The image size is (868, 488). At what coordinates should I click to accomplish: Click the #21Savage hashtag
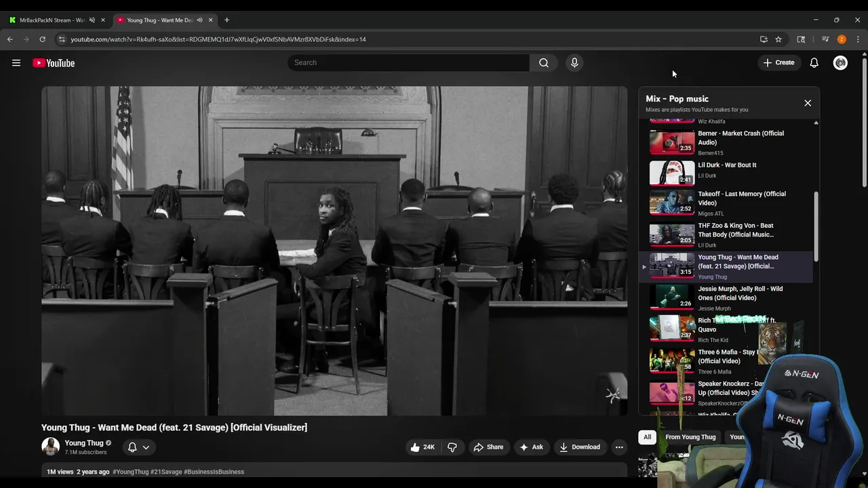coord(166,472)
